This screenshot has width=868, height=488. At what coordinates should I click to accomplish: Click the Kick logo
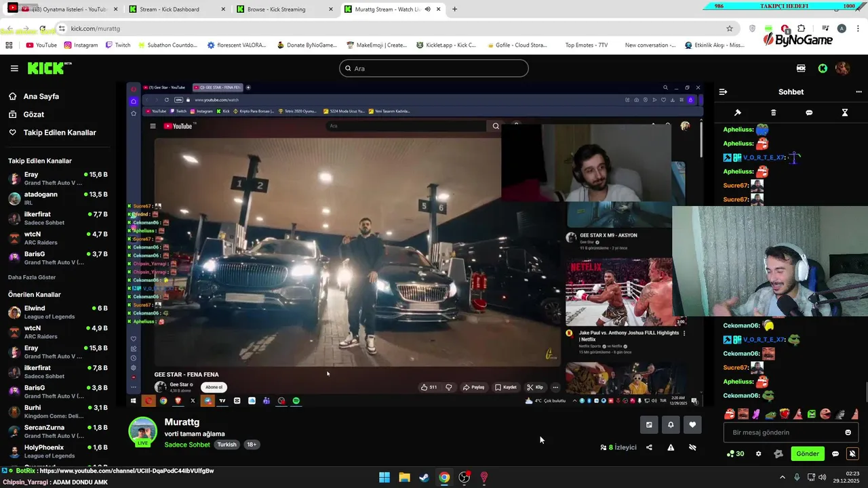pyautogui.click(x=49, y=68)
